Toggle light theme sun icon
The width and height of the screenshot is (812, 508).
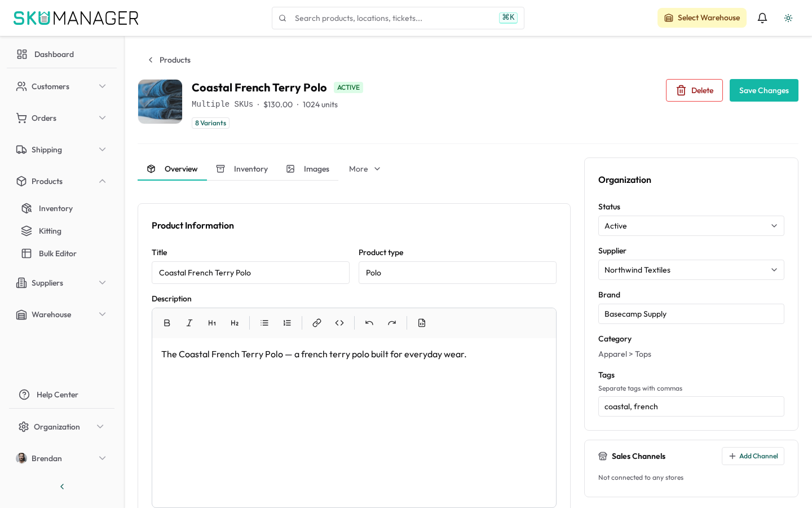pos(788,18)
